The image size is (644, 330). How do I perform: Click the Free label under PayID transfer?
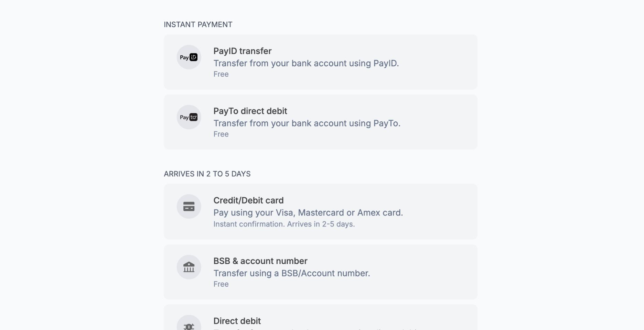(x=221, y=74)
